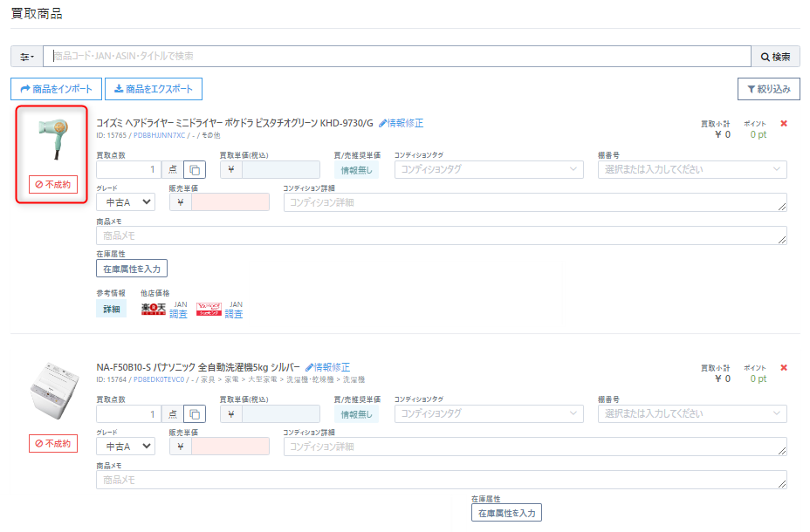The height and width of the screenshot is (532, 810).
Task: Click 不成約 button under washing machine
Action: 53,444
